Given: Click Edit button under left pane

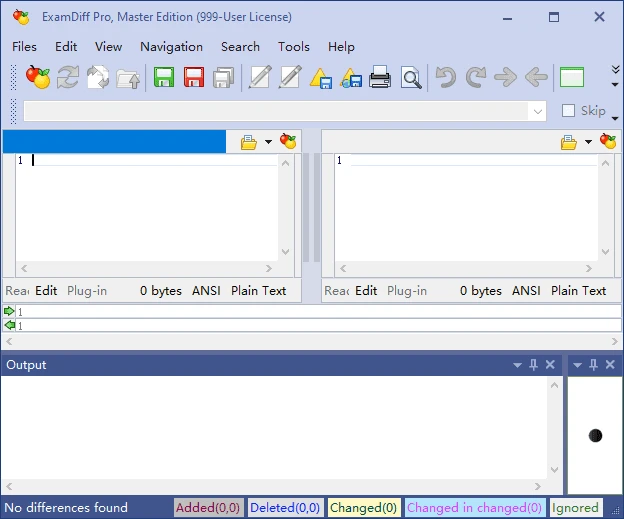Looking at the screenshot, I should click(46, 291).
